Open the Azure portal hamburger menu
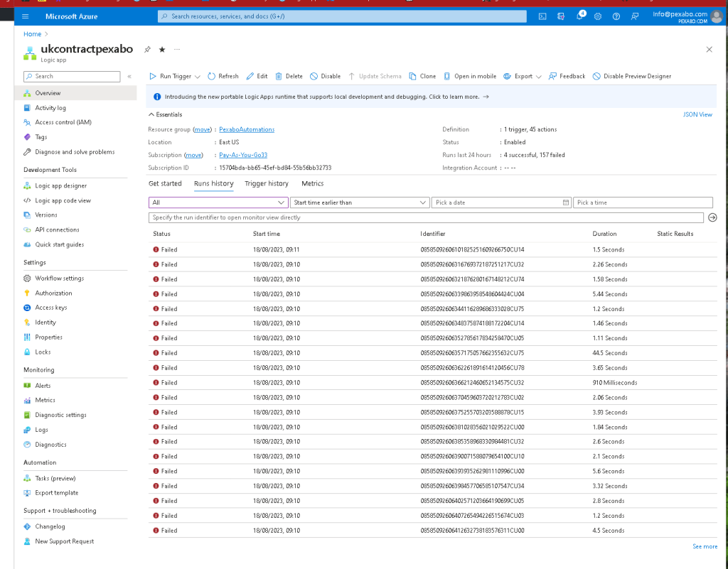This screenshot has height=569, width=728. (x=26, y=16)
